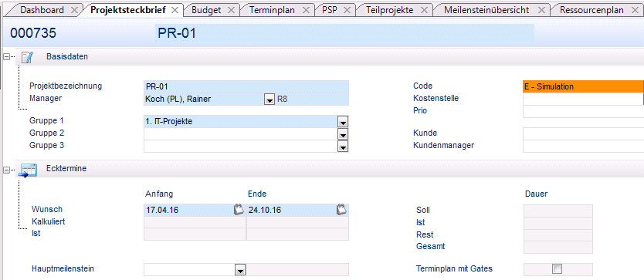Close the Budget tab
The width and height of the screenshot is (644, 280).
pos(231,11)
